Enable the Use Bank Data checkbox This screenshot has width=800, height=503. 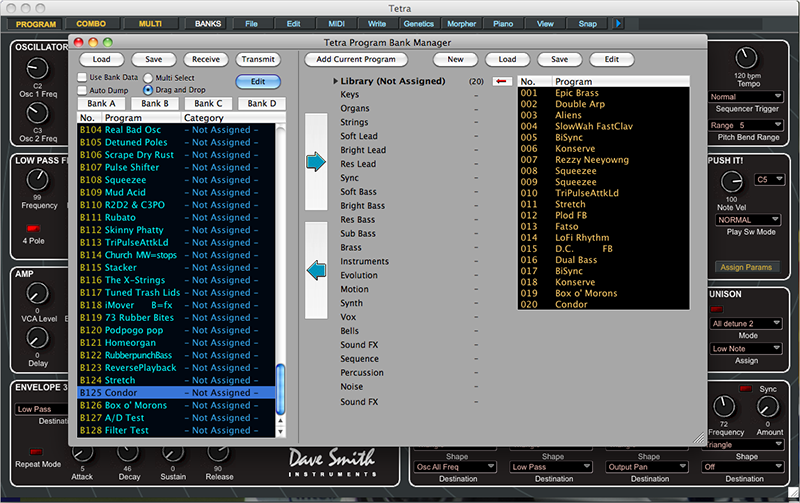click(x=83, y=77)
